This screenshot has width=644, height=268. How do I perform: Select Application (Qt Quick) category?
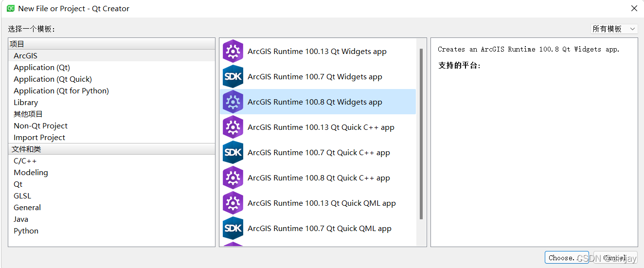pyautogui.click(x=111, y=79)
